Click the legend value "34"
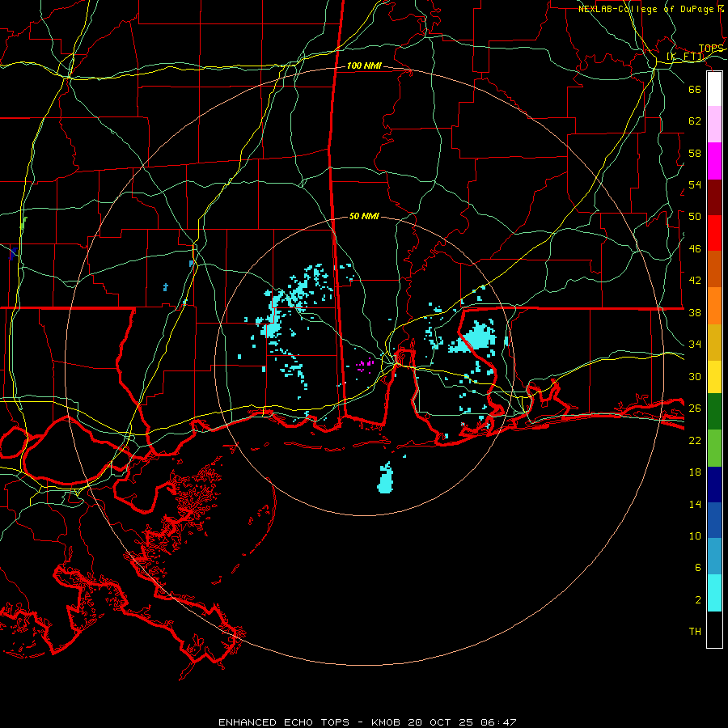The image size is (728, 728). tap(695, 345)
